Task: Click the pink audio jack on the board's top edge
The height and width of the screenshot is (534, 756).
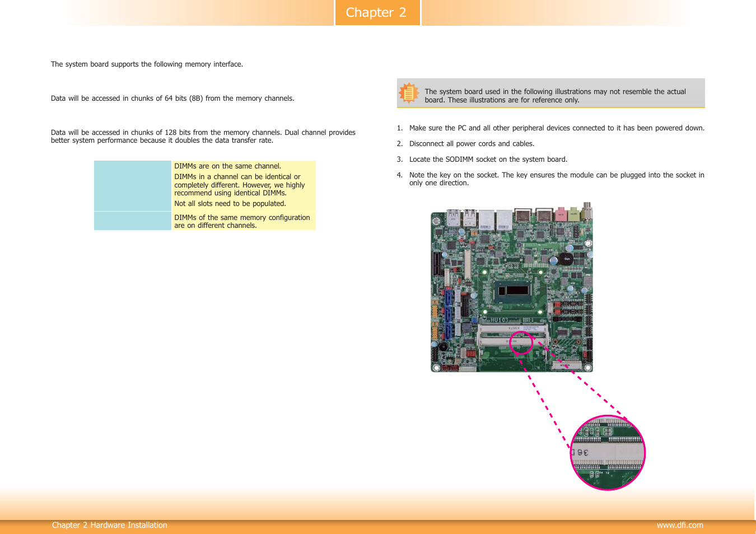Action: click(561, 215)
